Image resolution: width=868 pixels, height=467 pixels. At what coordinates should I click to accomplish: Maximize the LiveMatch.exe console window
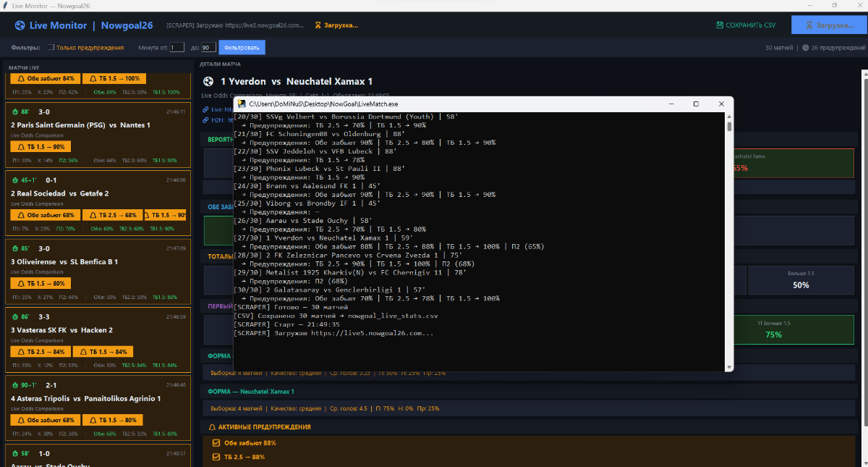(x=696, y=104)
